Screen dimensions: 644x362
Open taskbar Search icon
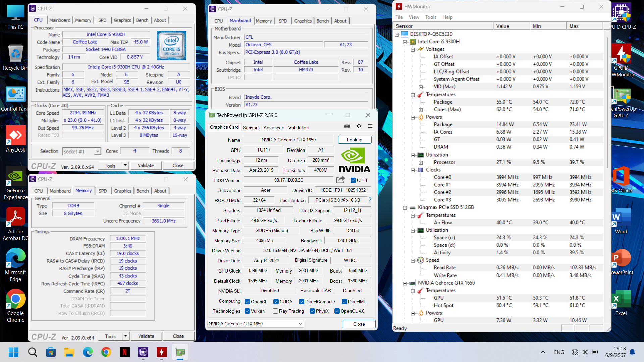[33, 352]
